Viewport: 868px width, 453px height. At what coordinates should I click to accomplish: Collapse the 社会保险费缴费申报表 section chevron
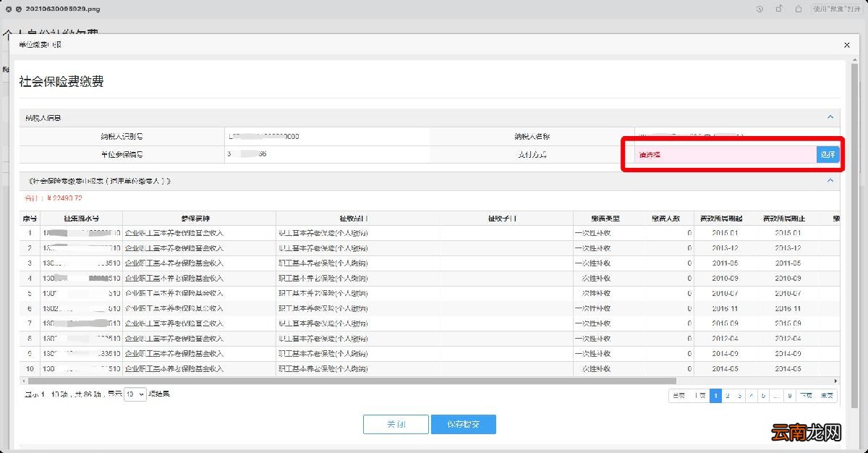[x=830, y=180]
